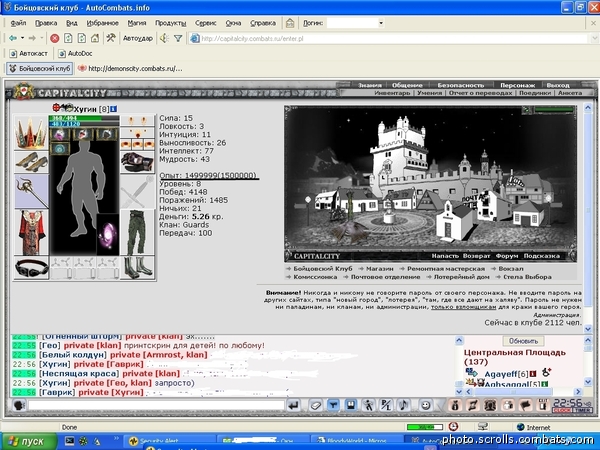Click the eraser clear chat icon

(315, 405)
